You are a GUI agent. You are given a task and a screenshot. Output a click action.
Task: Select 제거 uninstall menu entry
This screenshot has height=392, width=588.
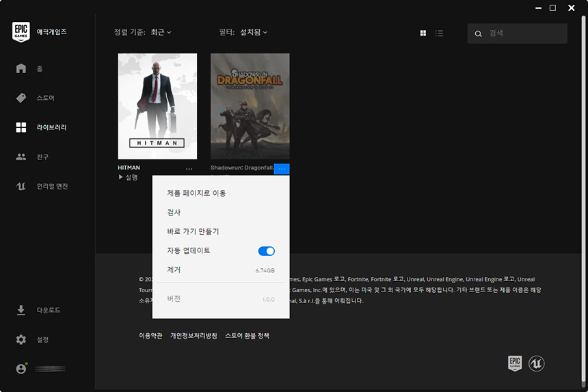(x=221, y=270)
